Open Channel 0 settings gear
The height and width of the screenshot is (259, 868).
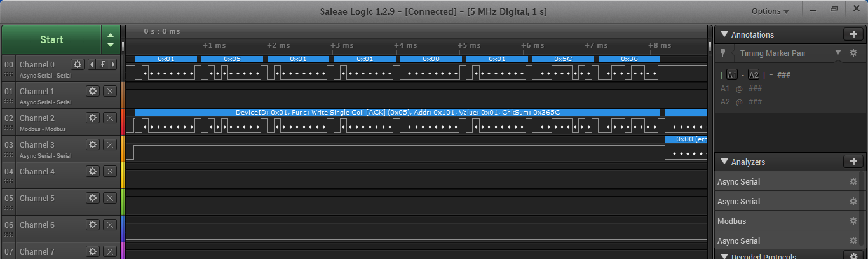tap(78, 64)
